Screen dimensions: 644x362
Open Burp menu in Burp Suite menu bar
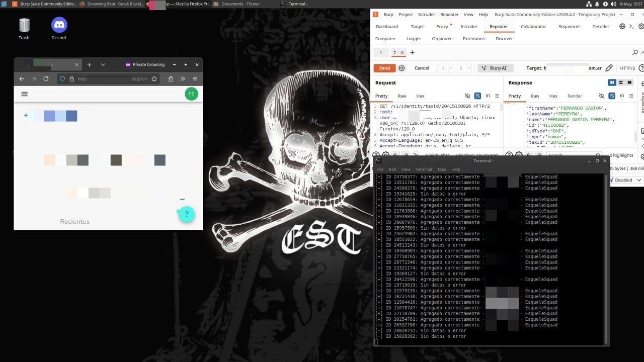click(388, 15)
